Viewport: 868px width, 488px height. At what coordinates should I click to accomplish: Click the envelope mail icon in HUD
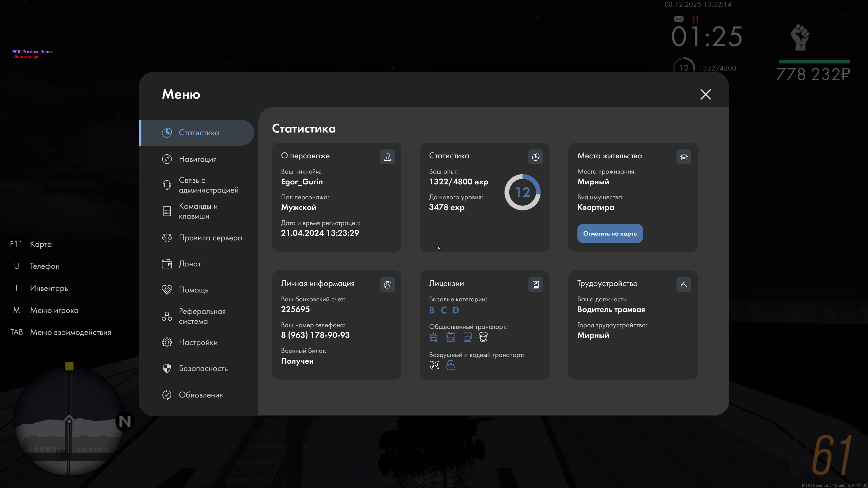tap(679, 19)
